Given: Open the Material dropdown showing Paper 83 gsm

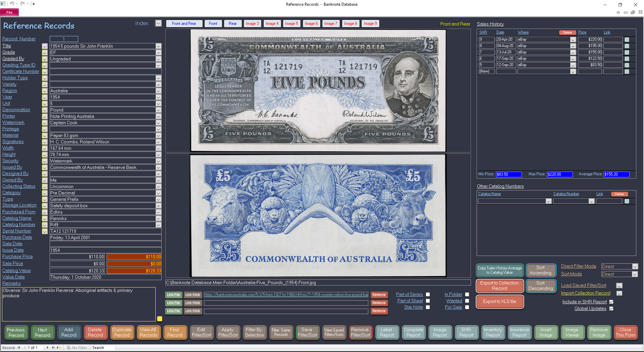Looking at the screenshot, I should click(x=158, y=136).
